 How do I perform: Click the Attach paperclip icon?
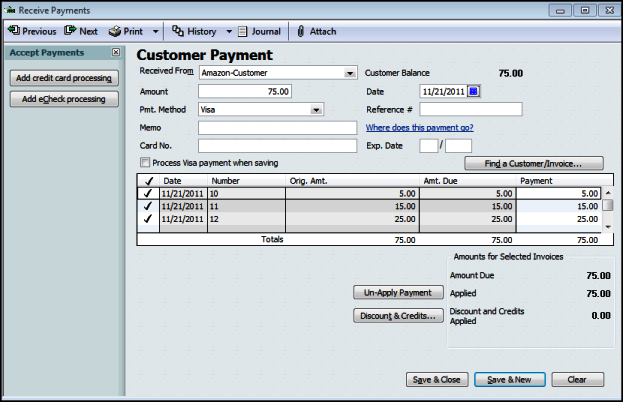[x=300, y=31]
